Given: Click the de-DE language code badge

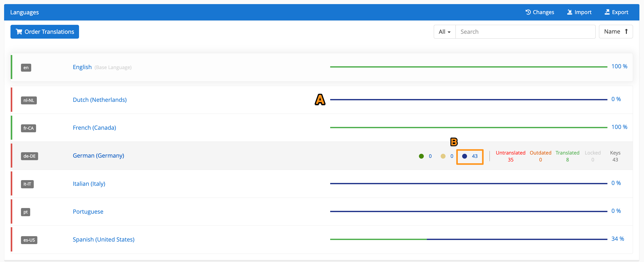Looking at the screenshot, I should pyautogui.click(x=30, y=156).
